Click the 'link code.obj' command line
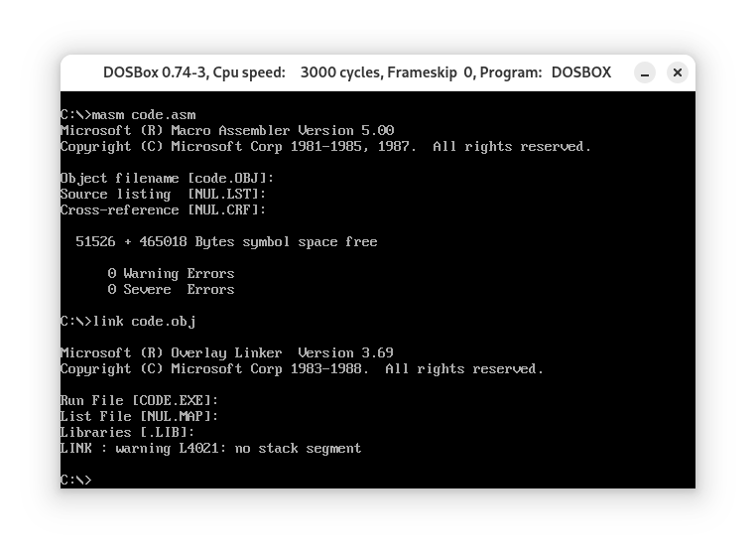Viewport: 756px width, 555px height. (128, 322)
